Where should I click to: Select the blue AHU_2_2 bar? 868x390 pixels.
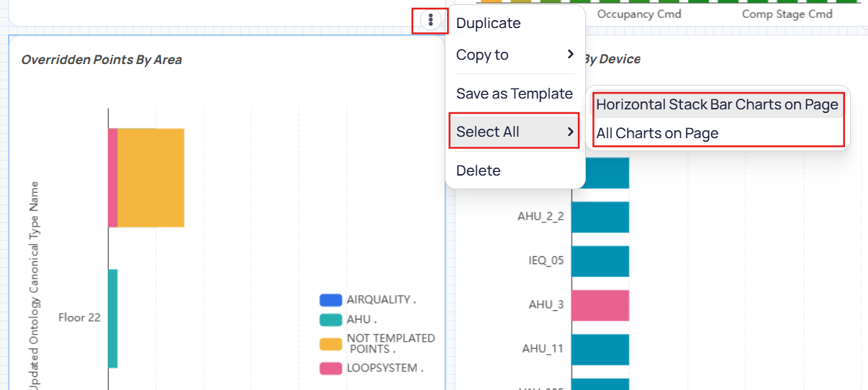tap(600, 217)
